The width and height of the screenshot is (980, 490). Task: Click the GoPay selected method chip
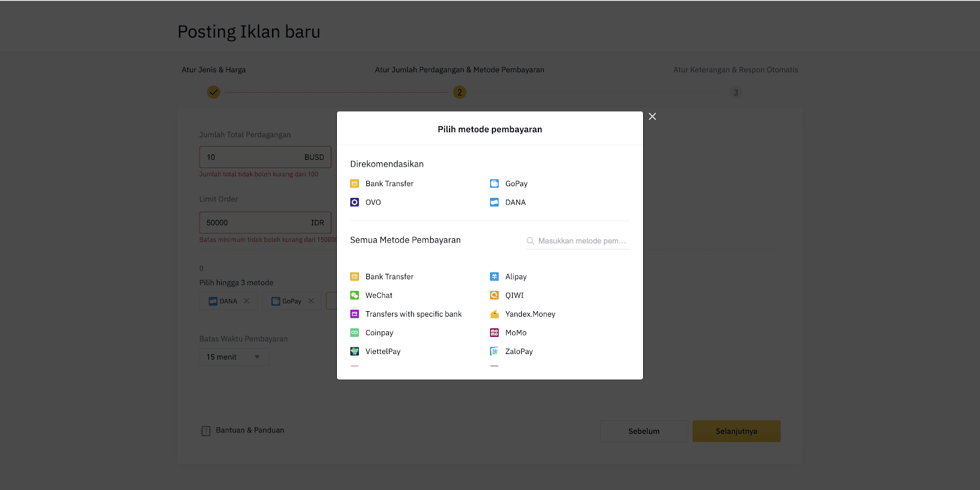(x=292, y=301)
